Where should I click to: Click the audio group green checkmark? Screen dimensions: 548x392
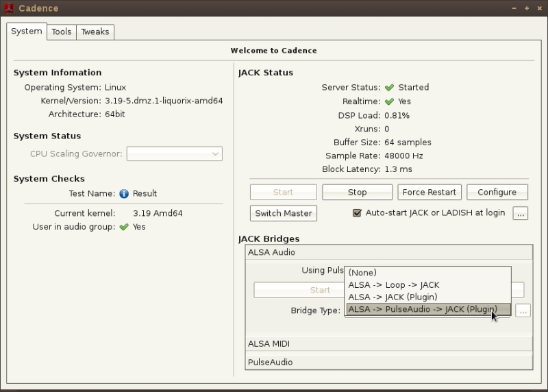click(124, 227)
